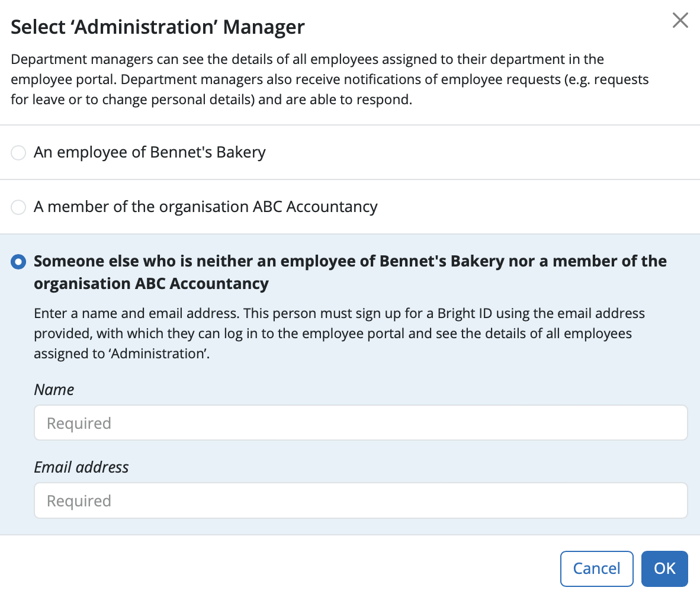Click the 'Bright ID' mention in the instructions
Screen dimensions: 700x597
point(464,313)
